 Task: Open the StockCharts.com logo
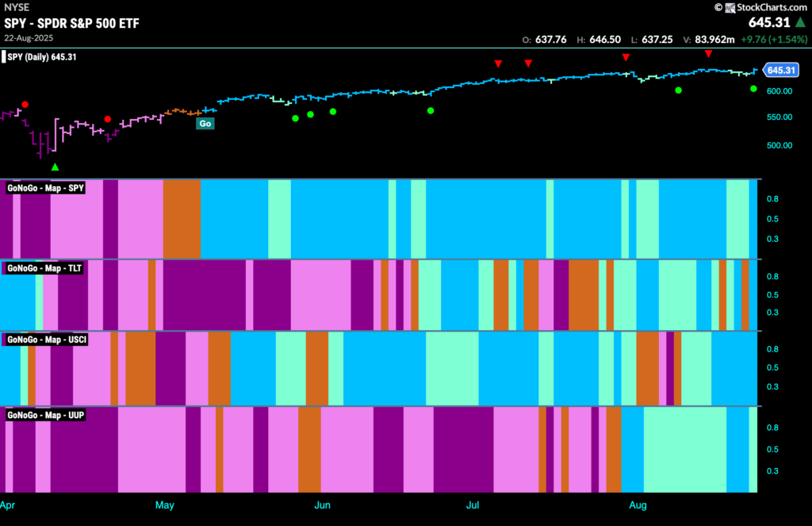click(760, 7)
